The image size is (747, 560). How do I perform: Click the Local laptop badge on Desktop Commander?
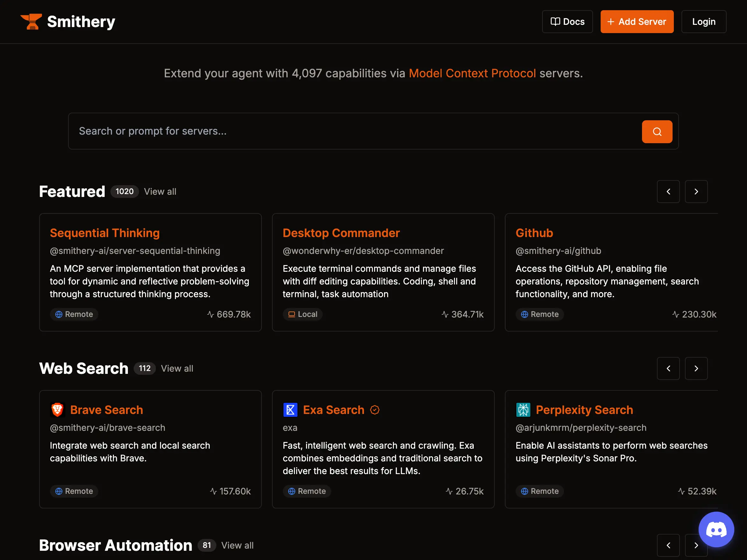coord(303,314)
